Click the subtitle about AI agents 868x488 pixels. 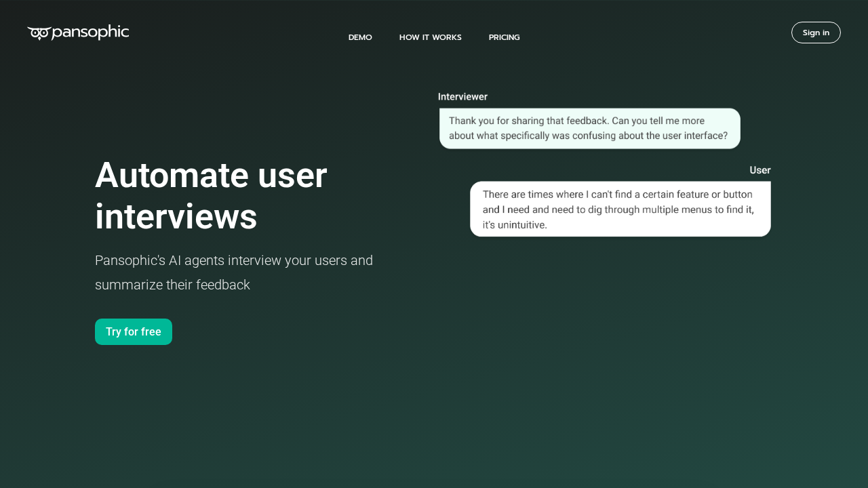click(233, 272)
